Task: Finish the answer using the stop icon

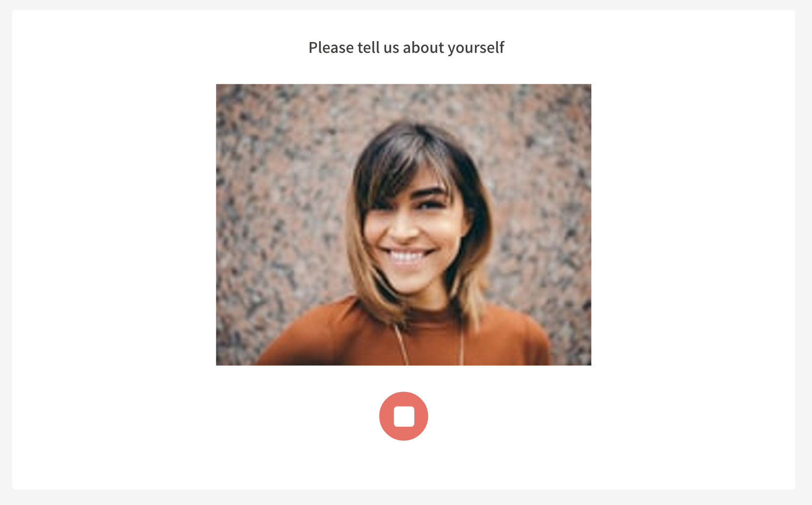Action: click(404, 416)
